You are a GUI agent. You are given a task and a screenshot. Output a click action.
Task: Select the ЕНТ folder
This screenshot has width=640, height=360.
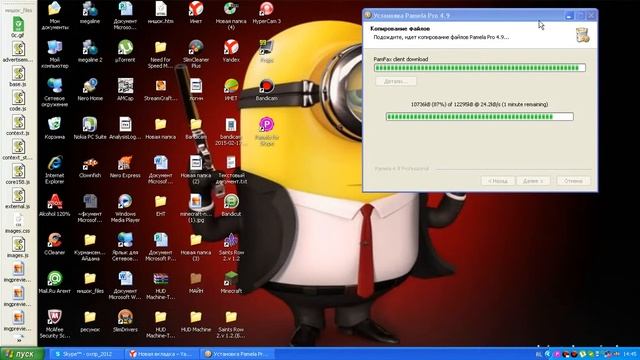tap(160, 205)
